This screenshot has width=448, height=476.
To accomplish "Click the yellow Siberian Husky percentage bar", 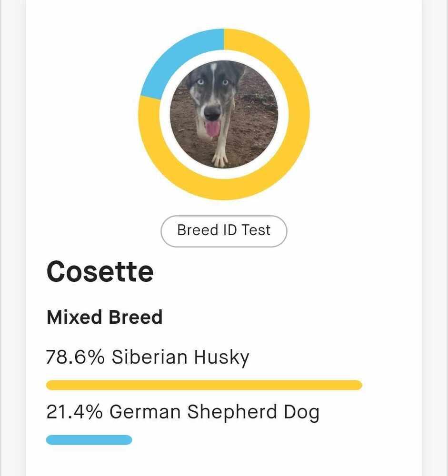I will point(205,383).
